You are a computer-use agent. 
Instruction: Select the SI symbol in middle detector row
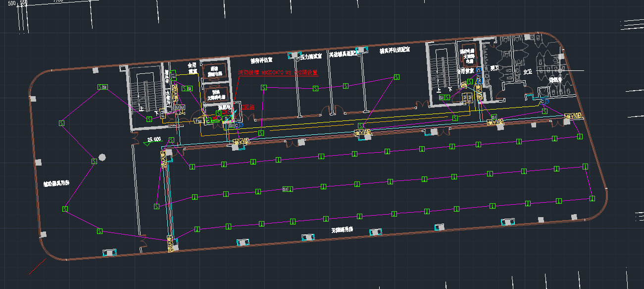(x=287, y=189)
